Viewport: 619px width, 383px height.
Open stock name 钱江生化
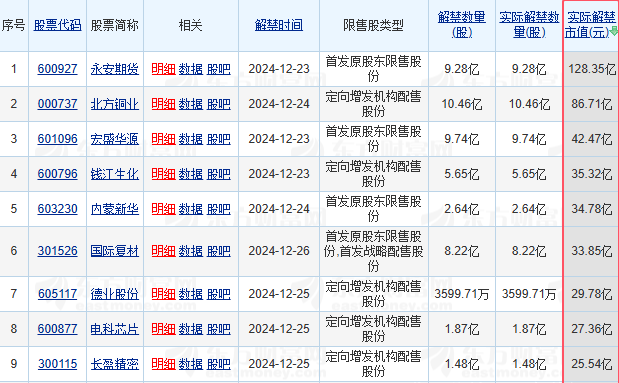pos(114,174)
